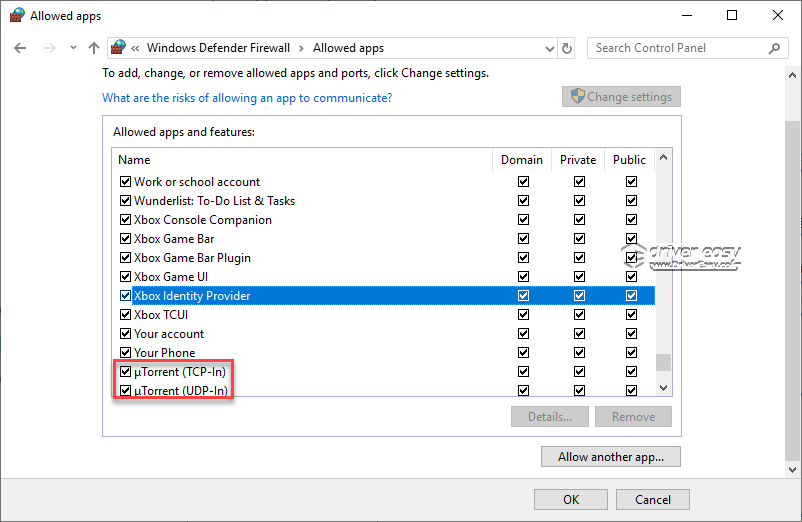
Task: Expand the address bar history dropdown
Action: click(x=550, y=49)
